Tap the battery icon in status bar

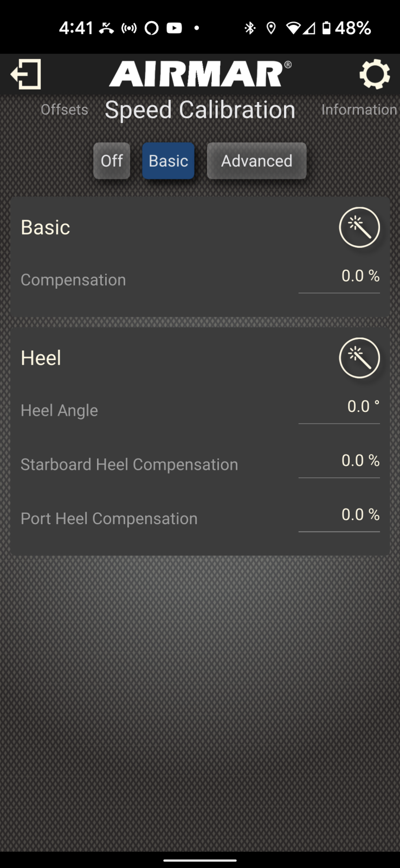[x=326, y=28]
